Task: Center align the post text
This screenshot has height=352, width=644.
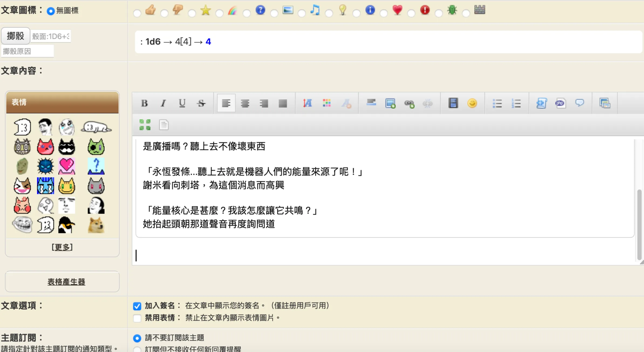Action: (245, 103)
